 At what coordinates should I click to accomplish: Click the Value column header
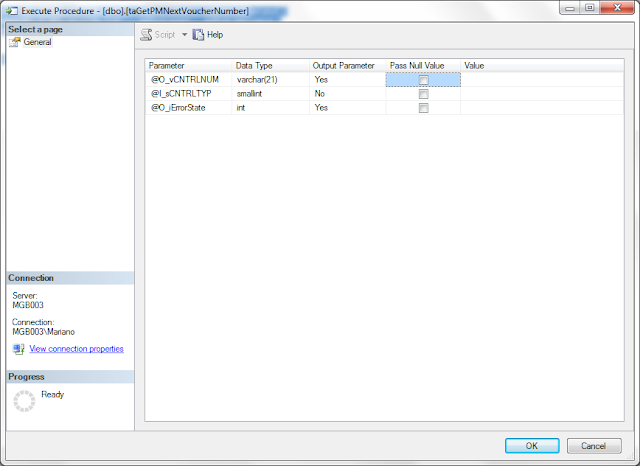(x=542, y=66)
